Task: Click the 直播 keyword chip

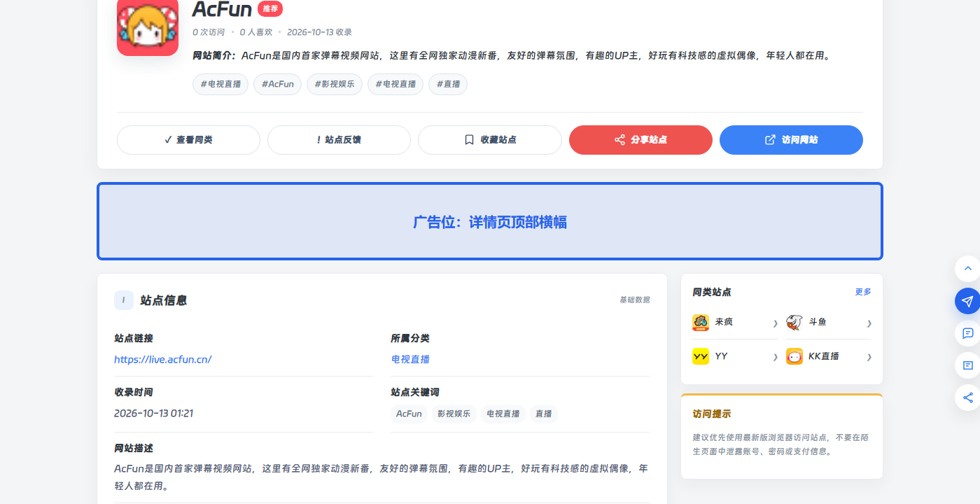Action: 544,414
